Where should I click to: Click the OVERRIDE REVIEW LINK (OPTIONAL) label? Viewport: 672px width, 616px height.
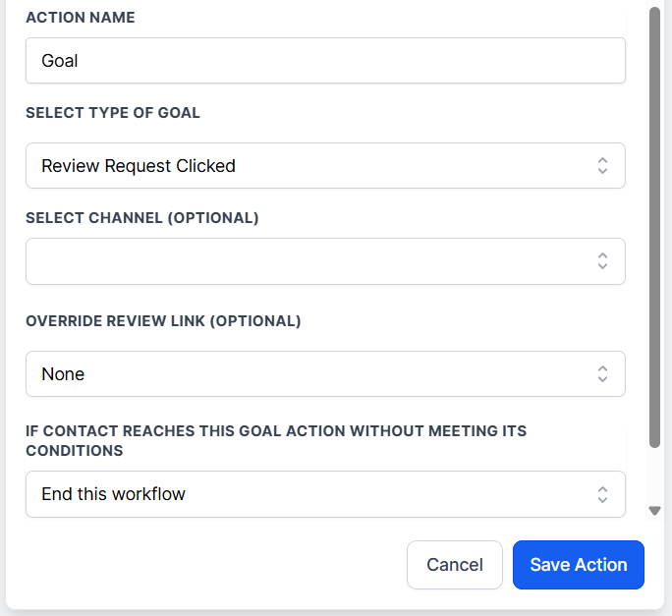click(163, 321)
